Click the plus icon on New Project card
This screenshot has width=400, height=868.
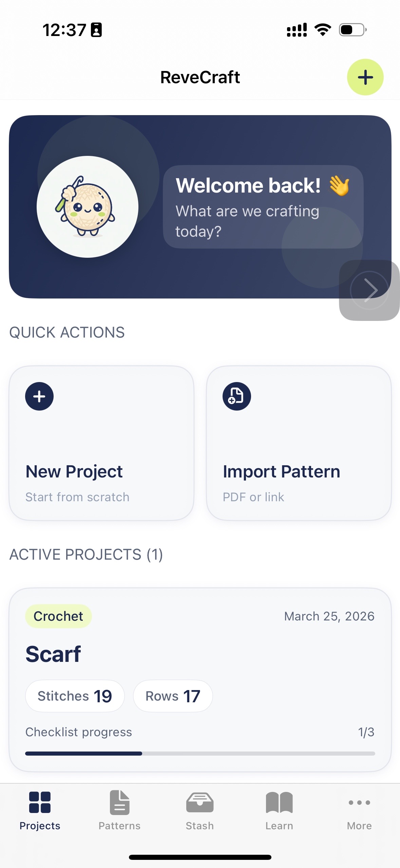click(x=39, y=396)
